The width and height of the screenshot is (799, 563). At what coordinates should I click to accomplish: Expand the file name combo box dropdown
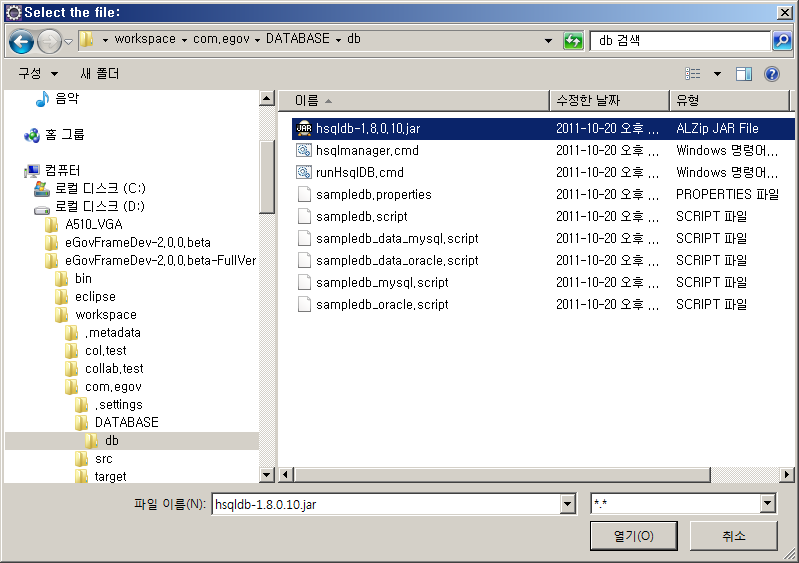568,504
